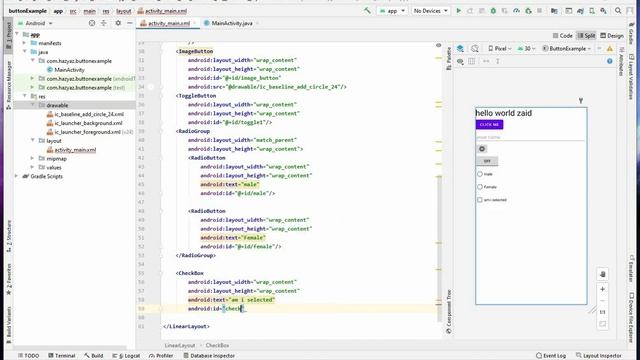Expand Gradle Scripts node
The width and height of the screenshot is (640, 360).
16,176
